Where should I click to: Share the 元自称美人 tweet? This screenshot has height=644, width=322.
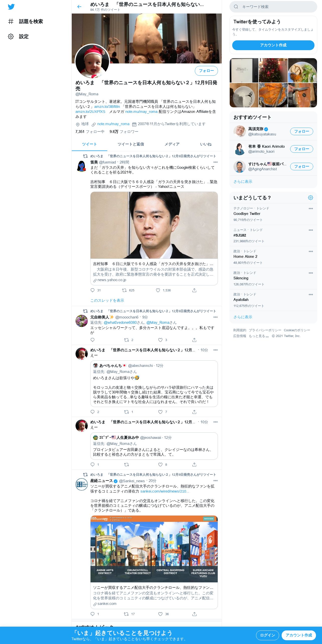pos(194,340)
